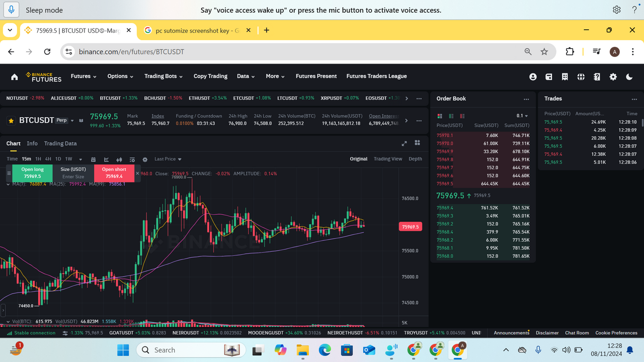Image resolution: width=644 pixels, height=362 pixels.
Task: Expand the More menu
Action: click(x=275, y=76)
